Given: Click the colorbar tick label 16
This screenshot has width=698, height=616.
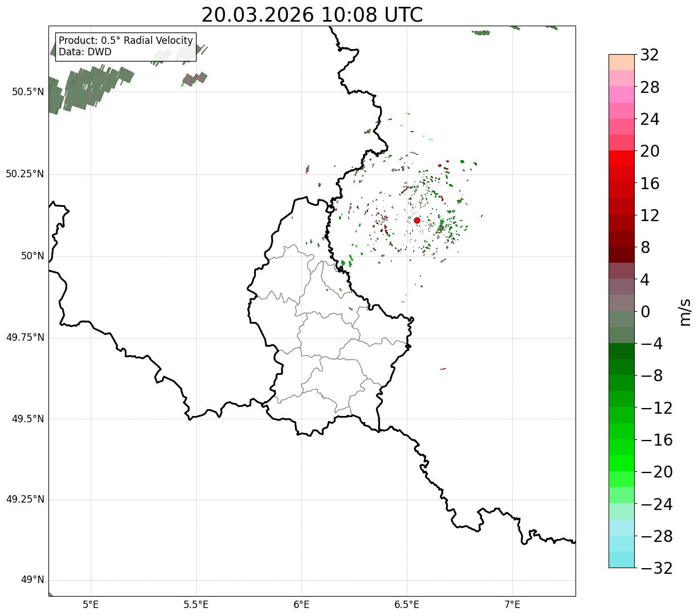Looking at the screenshot, I should (x=650, y=183).
